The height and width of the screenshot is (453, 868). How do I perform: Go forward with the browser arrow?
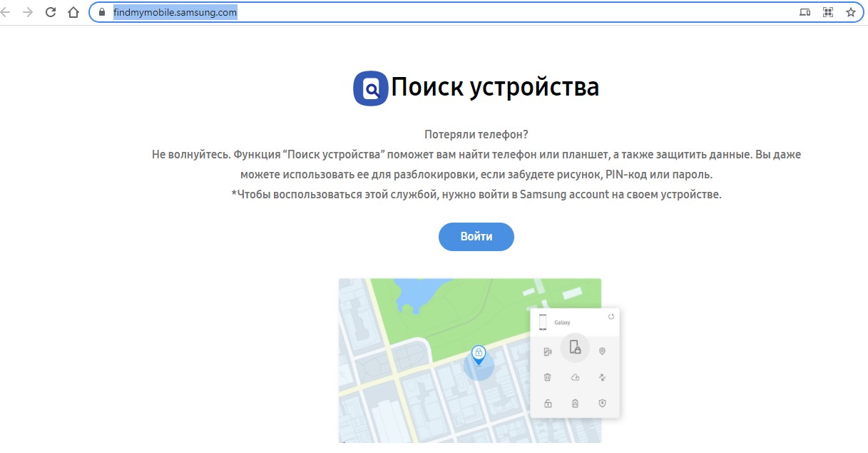28,12
